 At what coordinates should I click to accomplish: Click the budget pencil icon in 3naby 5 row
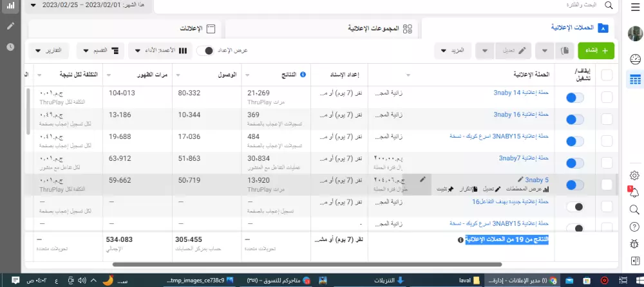tap(422, 180)
